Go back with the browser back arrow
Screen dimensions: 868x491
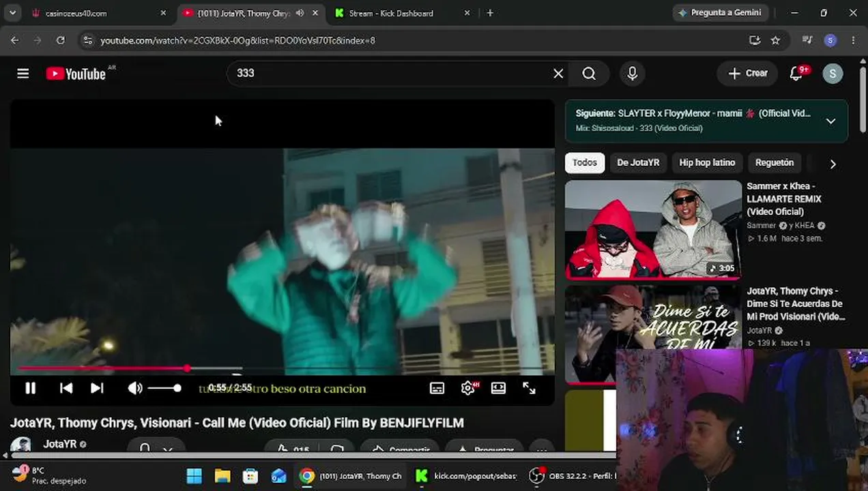coord(15,40)
